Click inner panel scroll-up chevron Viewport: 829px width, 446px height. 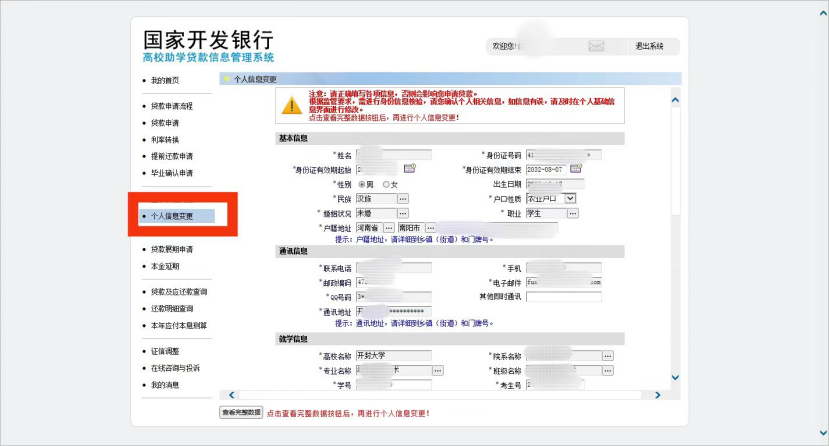[675, 100]
